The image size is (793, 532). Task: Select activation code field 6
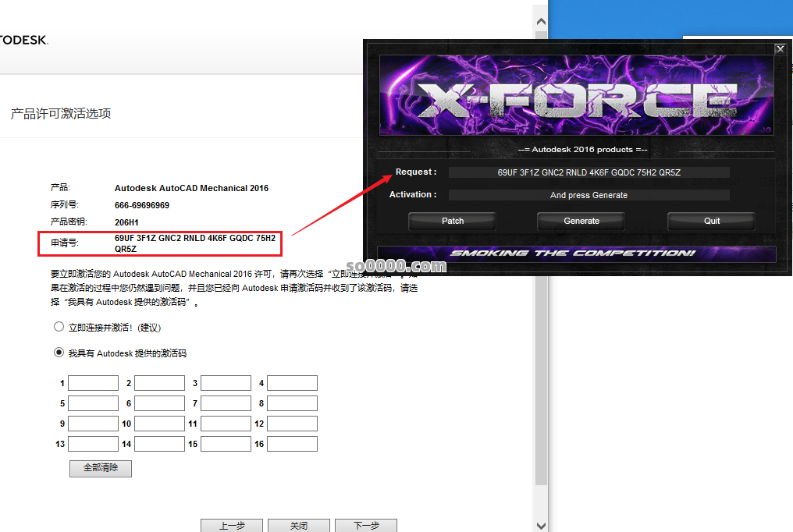click(x=159, y=403)
